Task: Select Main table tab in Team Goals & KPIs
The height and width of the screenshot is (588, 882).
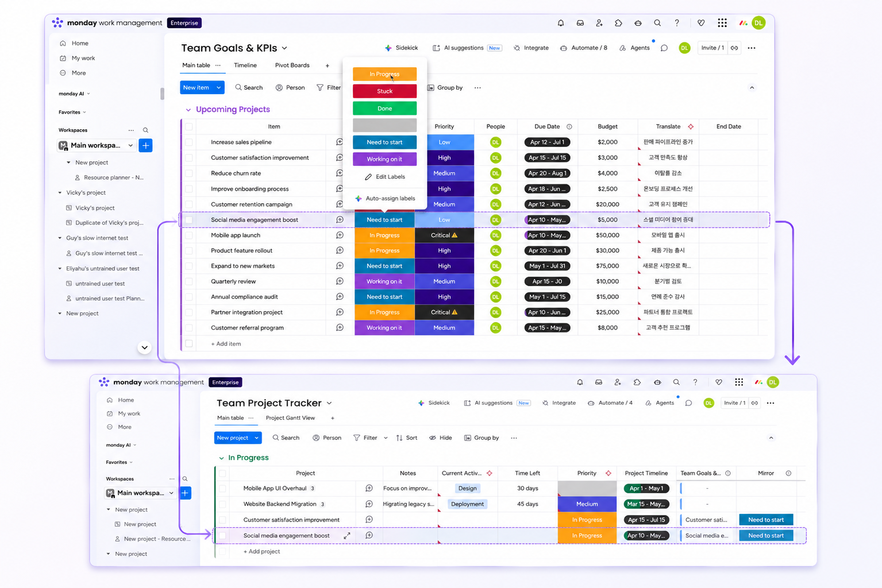Action: click(x=196, y=65)
